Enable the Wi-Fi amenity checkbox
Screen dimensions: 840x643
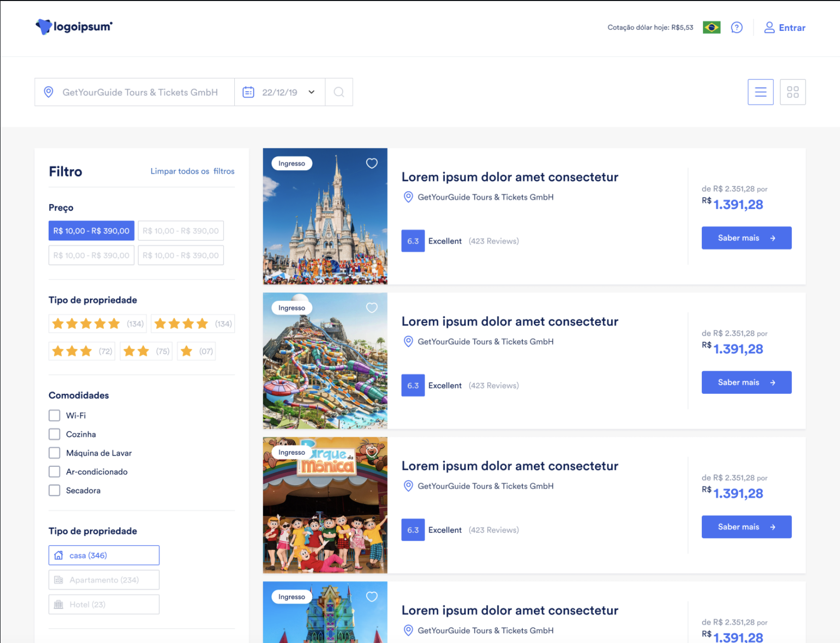55,416
